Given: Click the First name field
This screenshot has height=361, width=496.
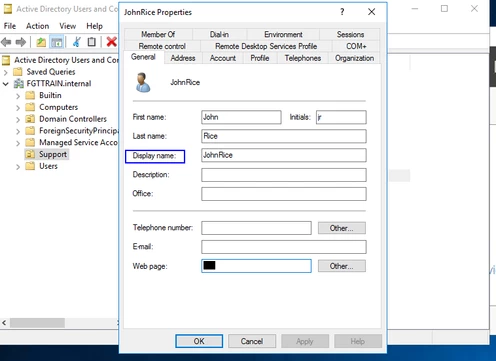Looking at the screenshot, I should (241, 117).
